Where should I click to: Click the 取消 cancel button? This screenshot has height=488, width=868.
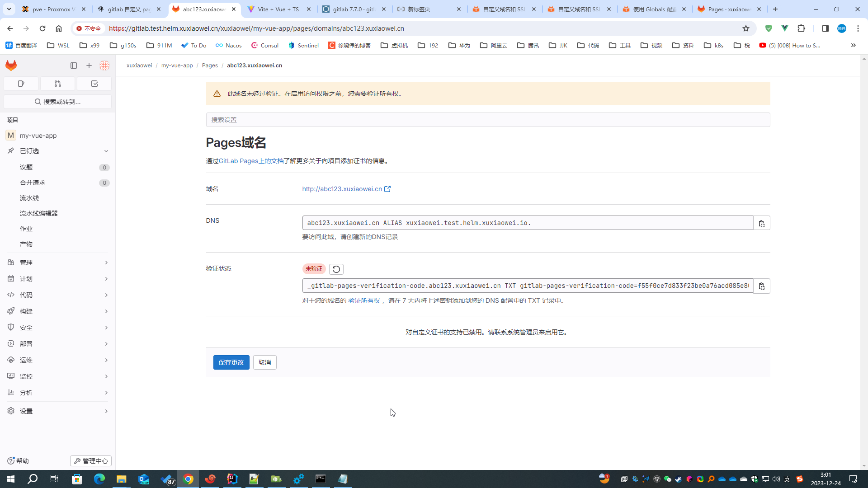pos(264,362)
